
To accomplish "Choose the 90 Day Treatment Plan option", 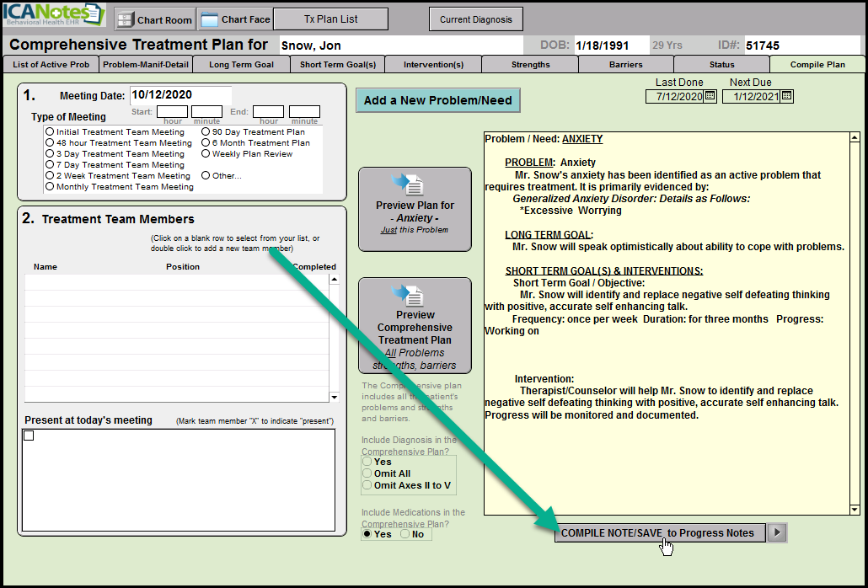I will coord(206,132).
